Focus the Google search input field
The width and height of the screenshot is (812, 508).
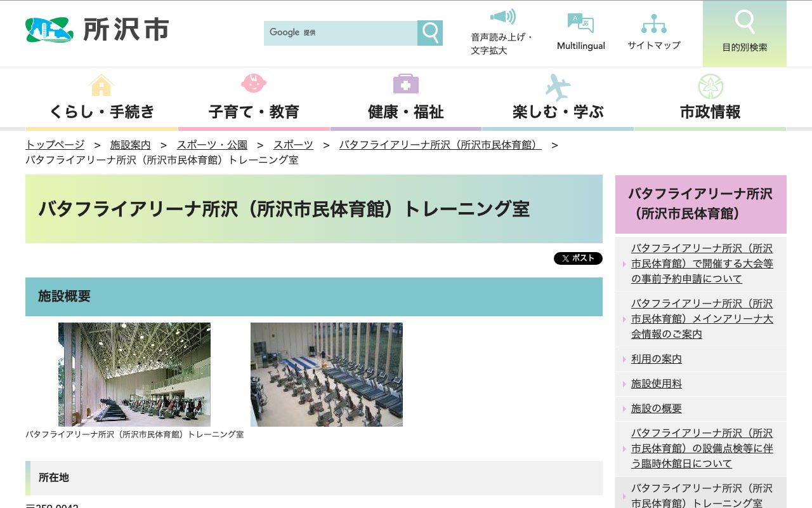341,33
